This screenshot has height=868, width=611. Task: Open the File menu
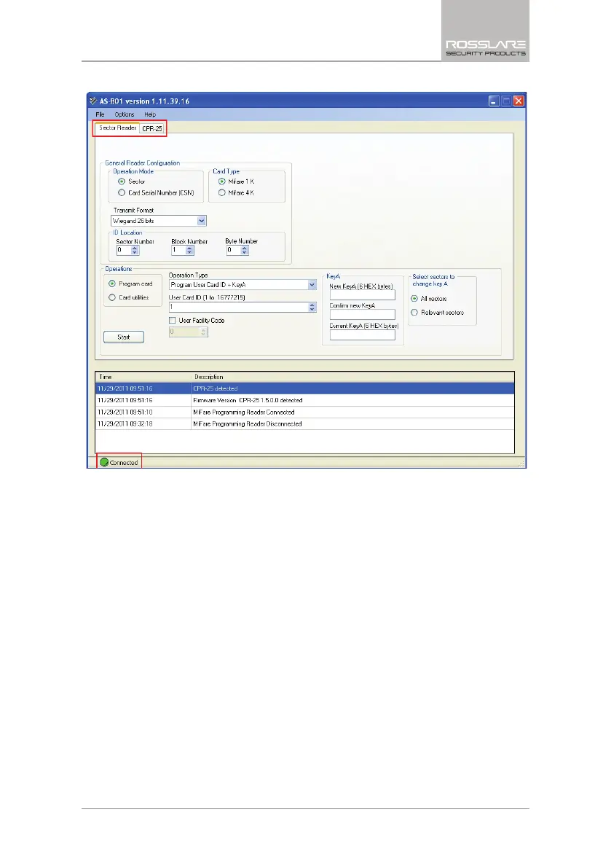[x=100, y=114]
